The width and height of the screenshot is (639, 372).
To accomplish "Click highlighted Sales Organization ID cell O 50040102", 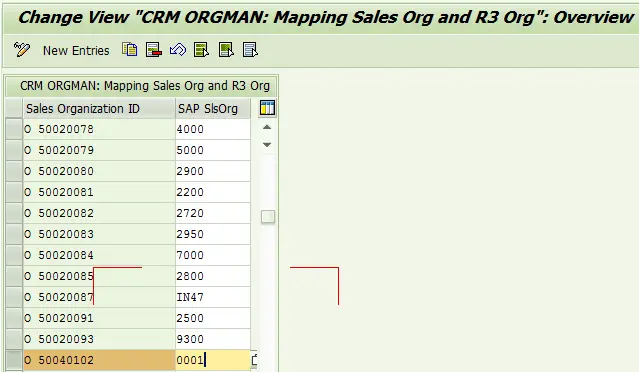I will pyautogui.click(x=99, y=360).
